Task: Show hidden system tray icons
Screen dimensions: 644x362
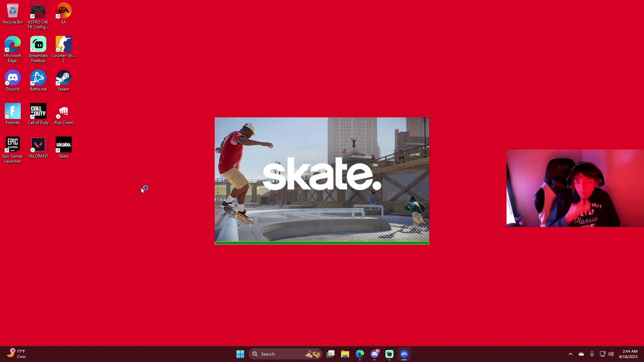Action: click(x=570, y=354)
